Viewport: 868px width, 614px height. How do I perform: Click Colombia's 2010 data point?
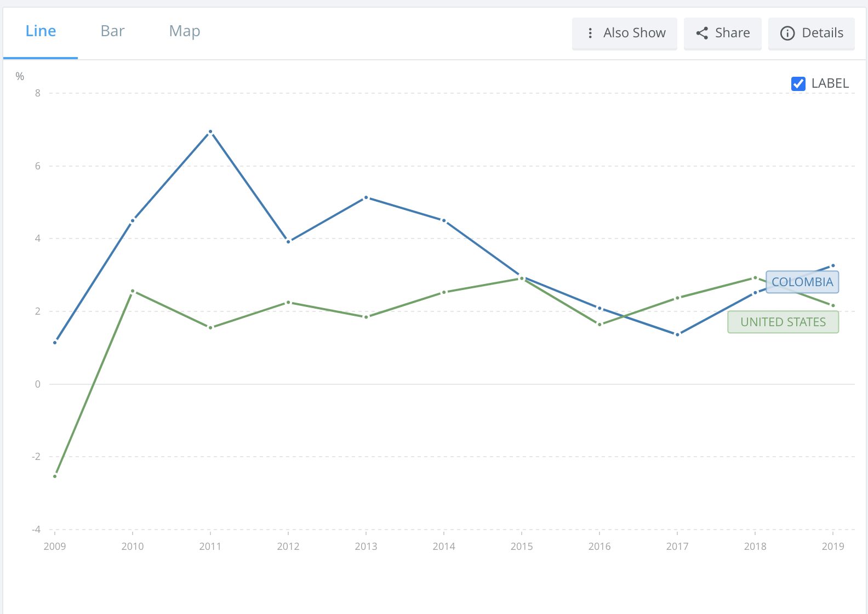133,221
